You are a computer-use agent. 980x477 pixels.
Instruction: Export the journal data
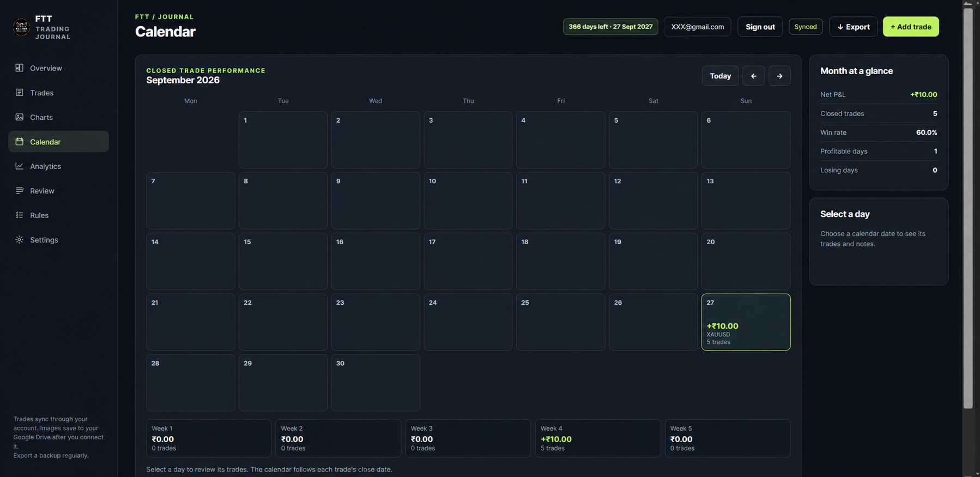point(854,27)
